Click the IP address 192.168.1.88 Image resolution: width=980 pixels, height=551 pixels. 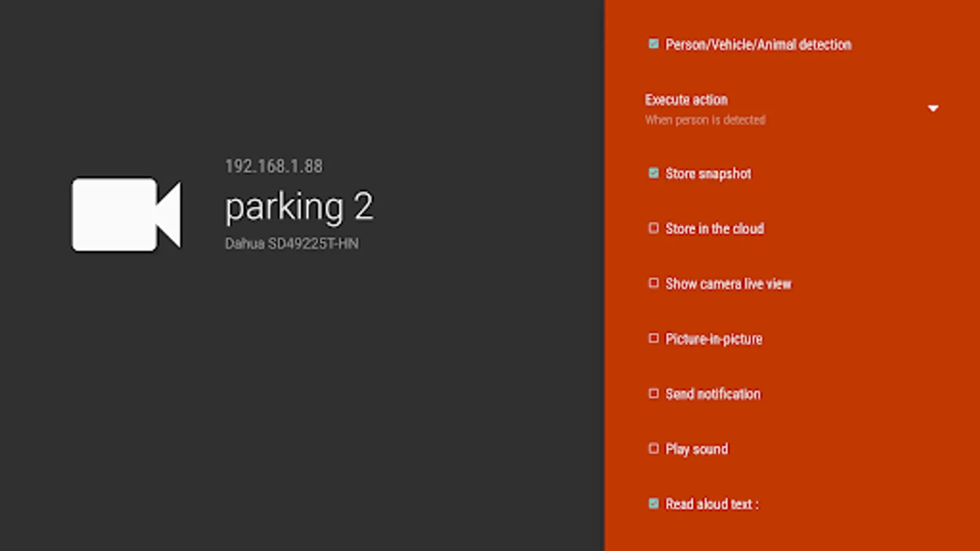(x=273, y=166)
